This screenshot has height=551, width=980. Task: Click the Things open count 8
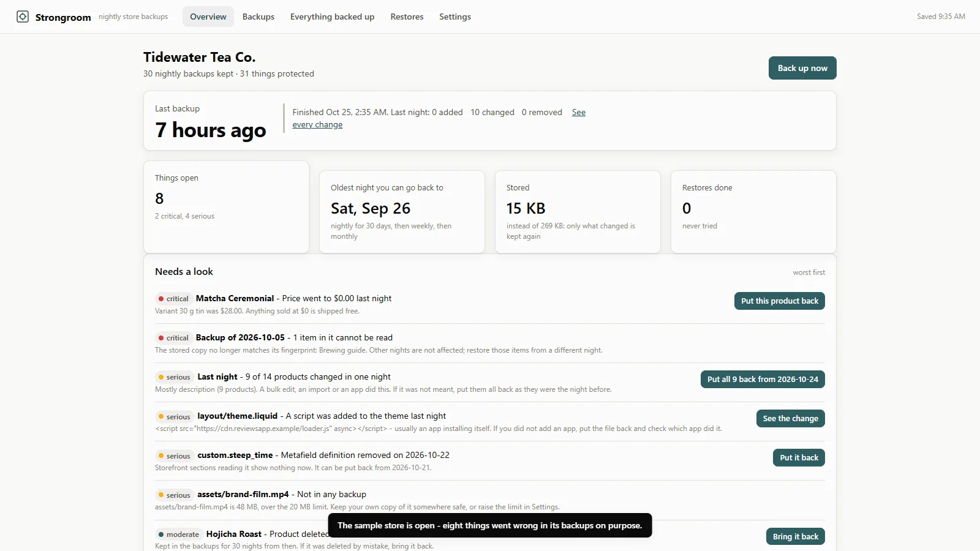(x=159, y=198)
